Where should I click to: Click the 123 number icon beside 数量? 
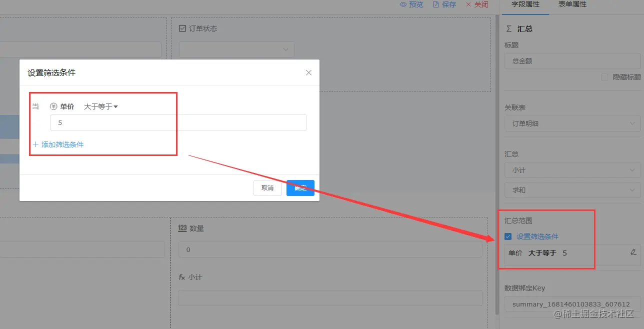182,228
